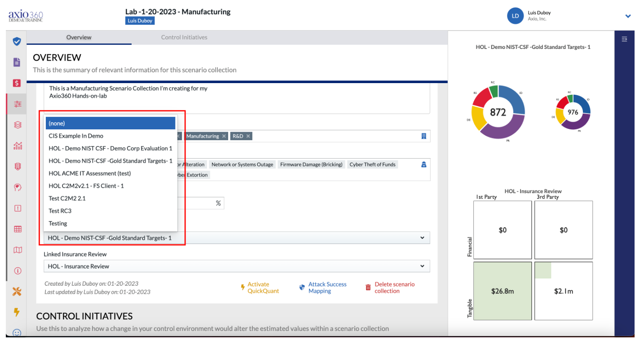This screenshot has height=345, width=644.
Task: Open the circled info sidebar icon
Action: [18, 271]
